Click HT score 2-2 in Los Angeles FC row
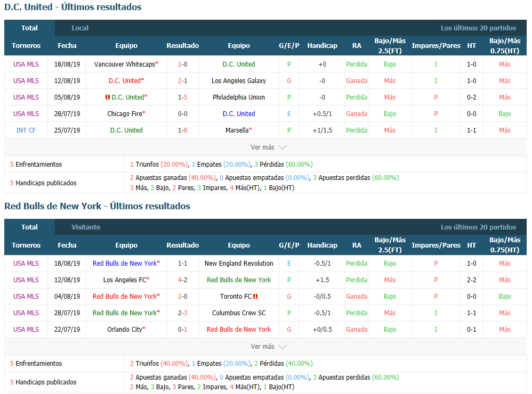The height and width of the screenshot is (394, 532). 472,280
